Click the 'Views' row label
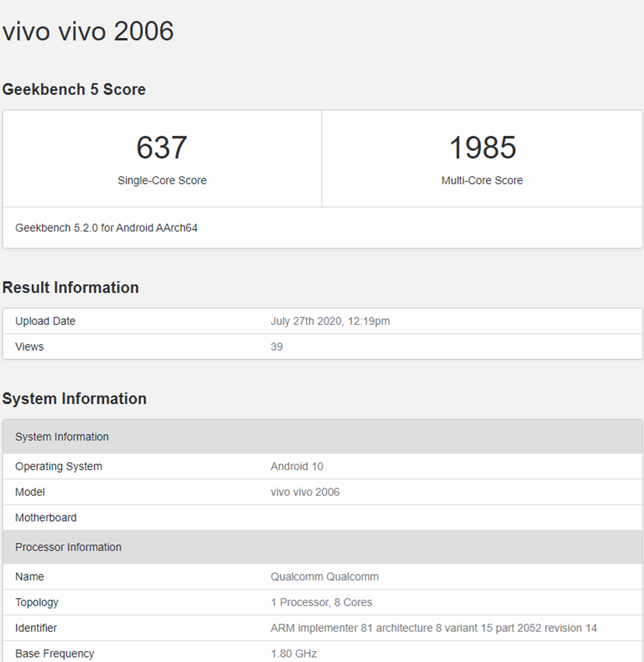644x662 pixels. point(29,347)
